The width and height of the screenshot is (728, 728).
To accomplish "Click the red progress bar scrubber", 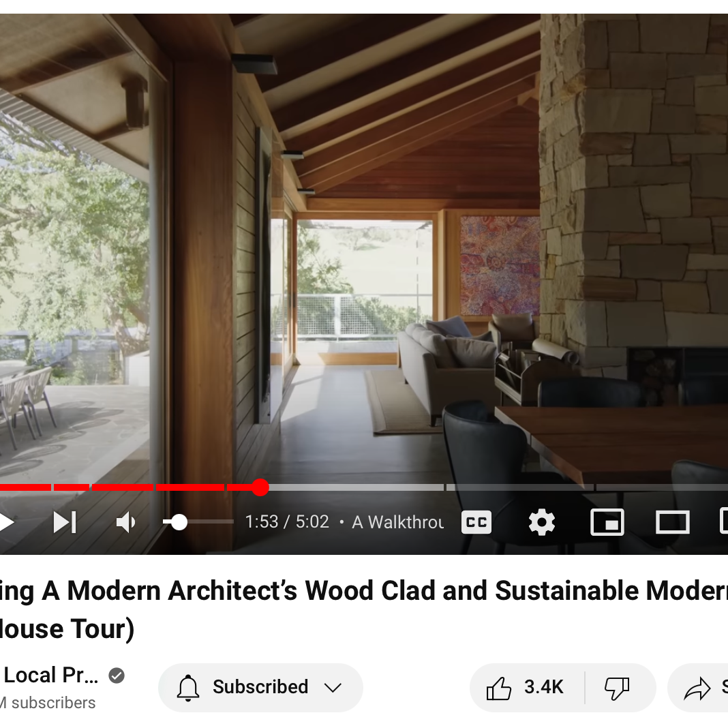I will coord(260,487).
